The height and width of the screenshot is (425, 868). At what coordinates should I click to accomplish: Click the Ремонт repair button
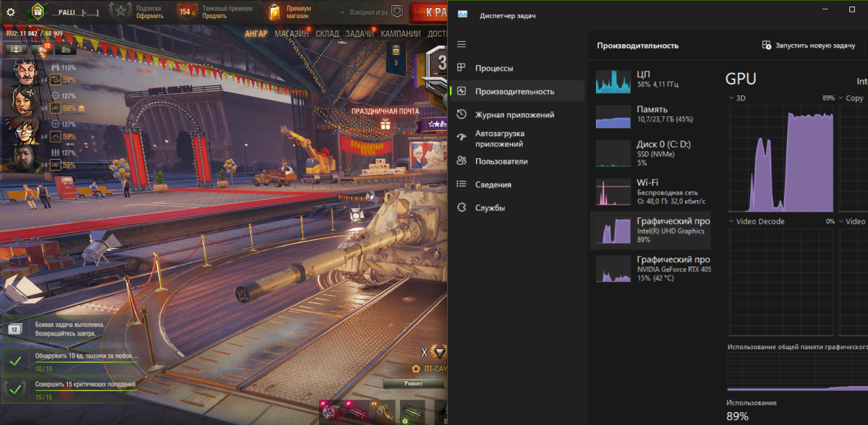pos(414,384)
